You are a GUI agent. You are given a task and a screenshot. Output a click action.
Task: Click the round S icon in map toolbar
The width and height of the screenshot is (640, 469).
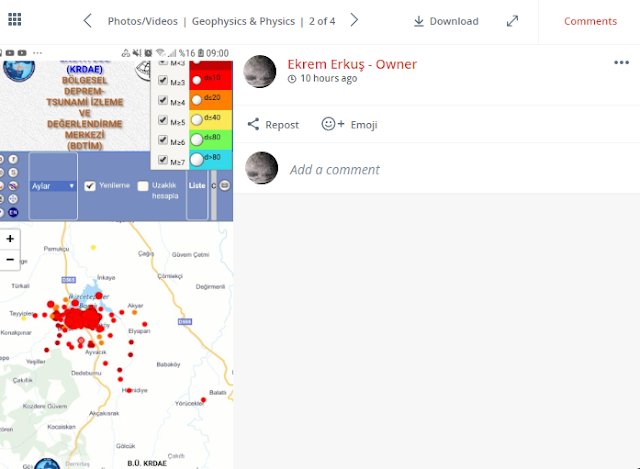13,172
